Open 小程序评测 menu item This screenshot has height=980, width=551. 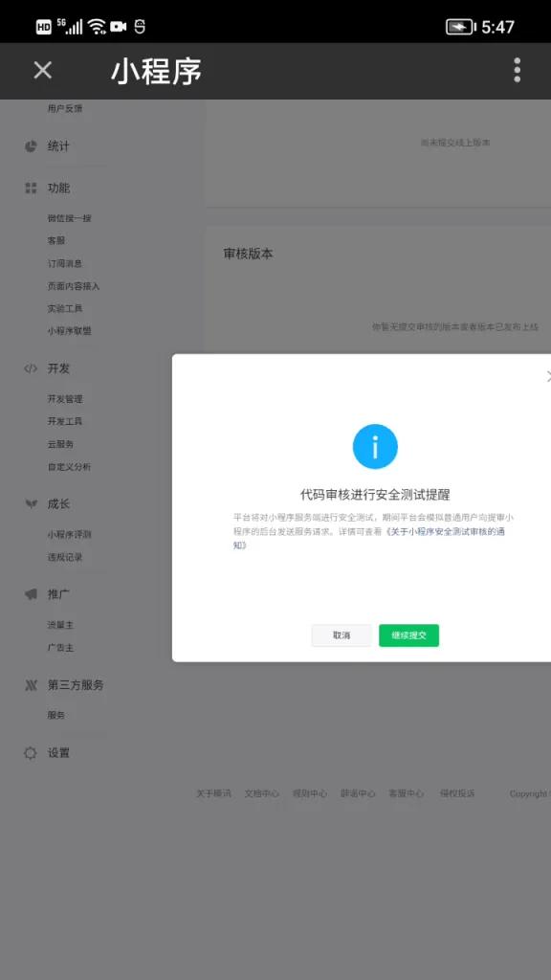(69, 534)
